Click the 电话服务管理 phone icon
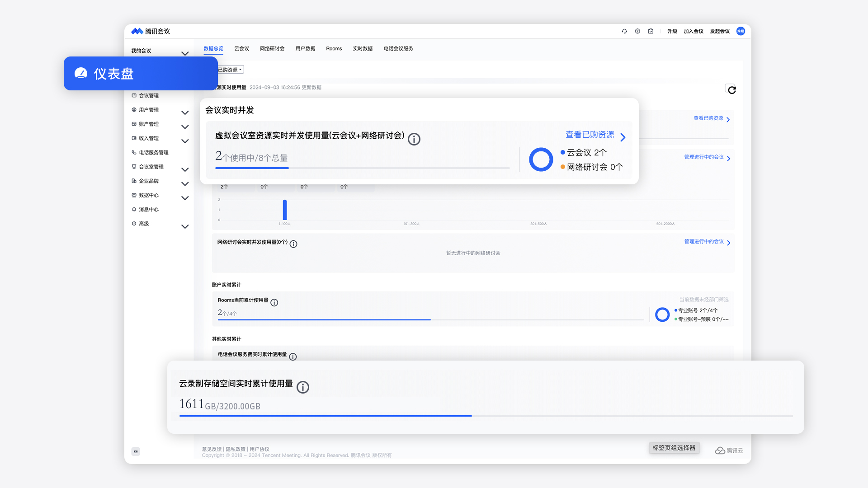 click(134, 152)
